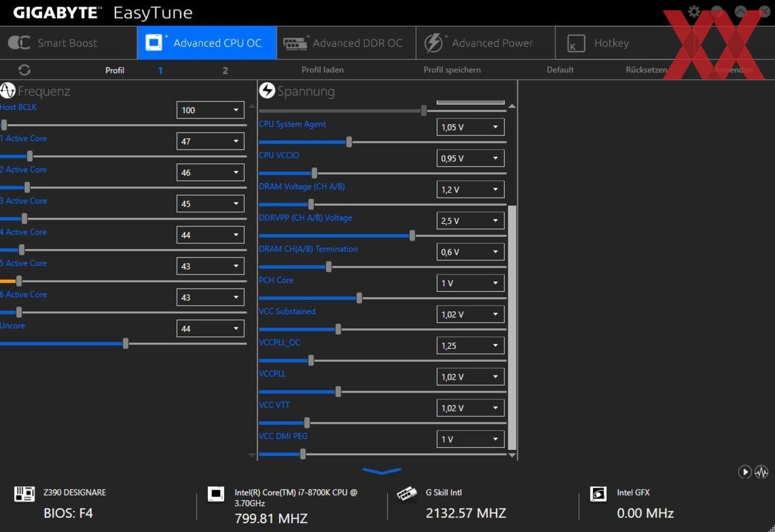Click the BIOS: F4 text

pyautogui.click(x=68, y=513)
